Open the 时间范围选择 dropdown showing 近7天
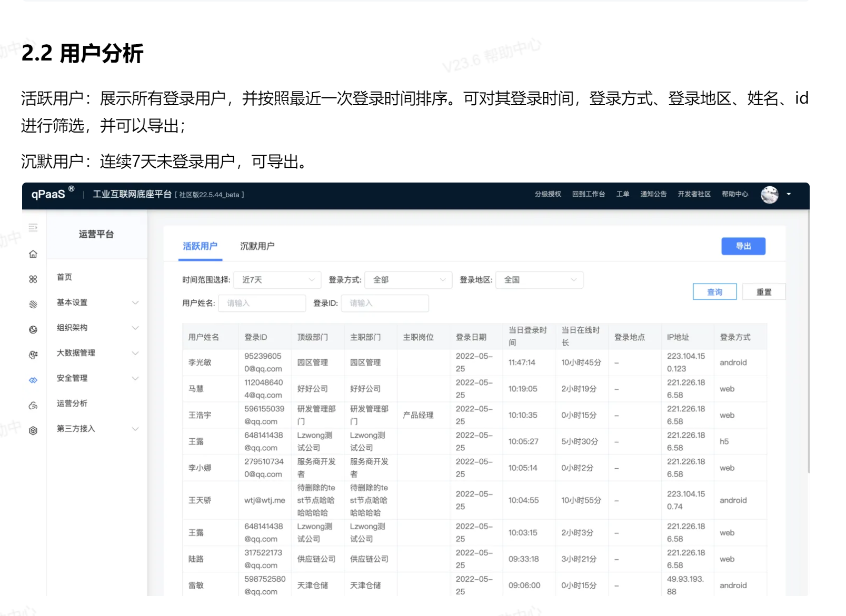This screenshot has width=846, height=616. pos(277,280)
